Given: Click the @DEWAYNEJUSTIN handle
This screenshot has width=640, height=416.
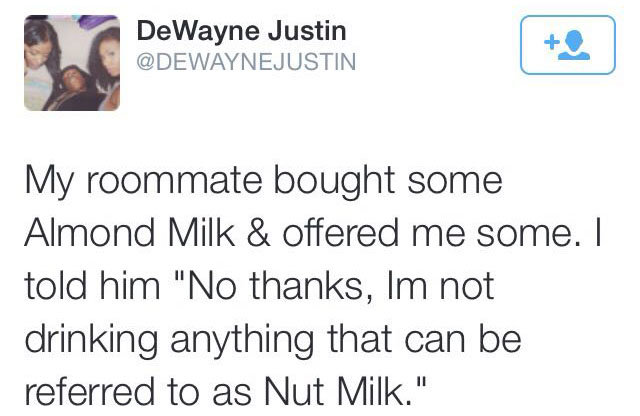Looking at the screenshot, I should pos(244,63).
